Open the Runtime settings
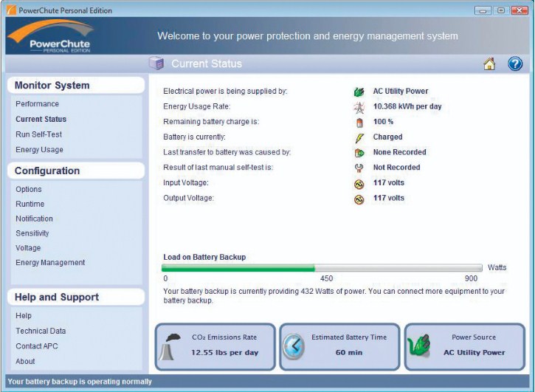 tap(30, 204)
